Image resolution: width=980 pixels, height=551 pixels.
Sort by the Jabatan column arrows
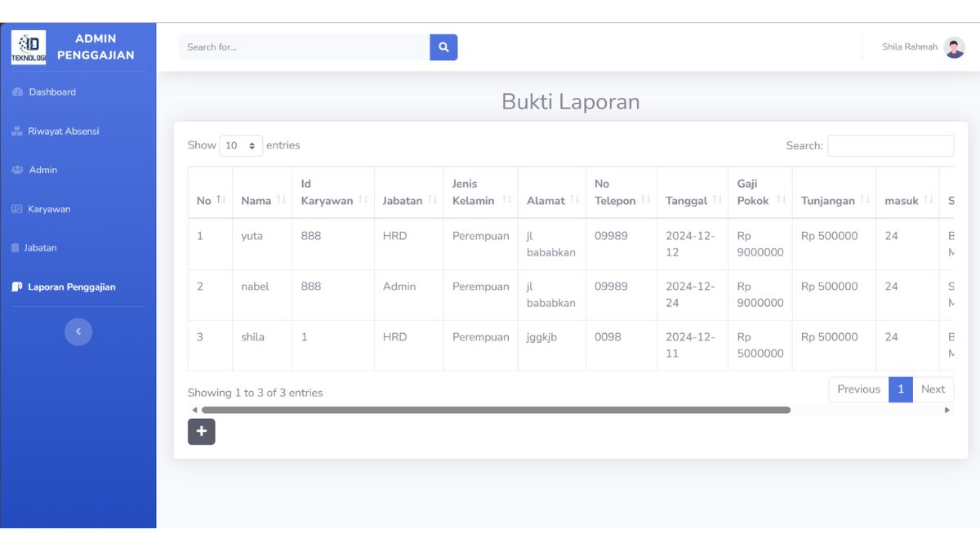coord(433,200)
